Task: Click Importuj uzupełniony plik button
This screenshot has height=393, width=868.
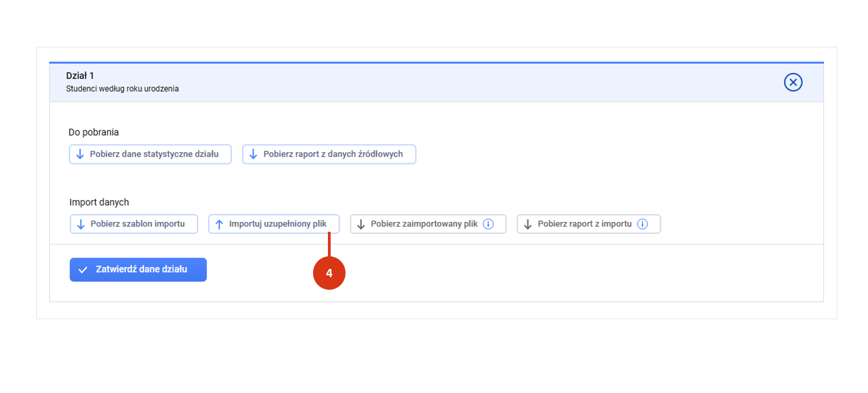Action: point(274,224)
